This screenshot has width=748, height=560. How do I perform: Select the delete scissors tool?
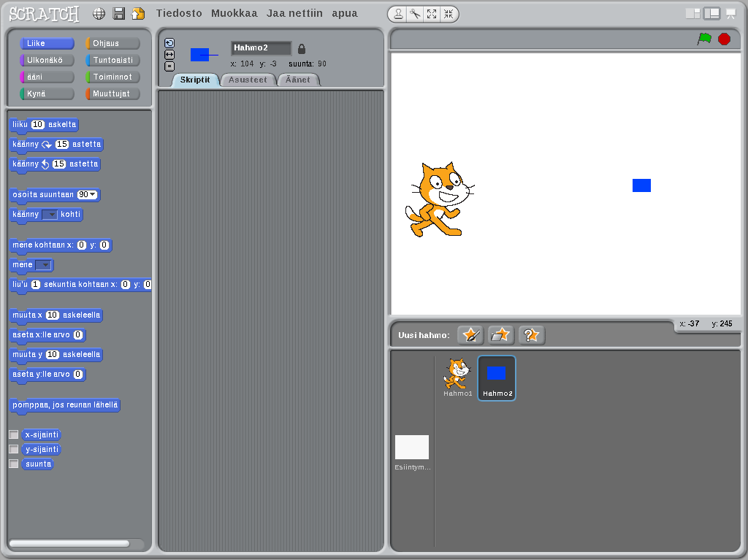[415, 15]
